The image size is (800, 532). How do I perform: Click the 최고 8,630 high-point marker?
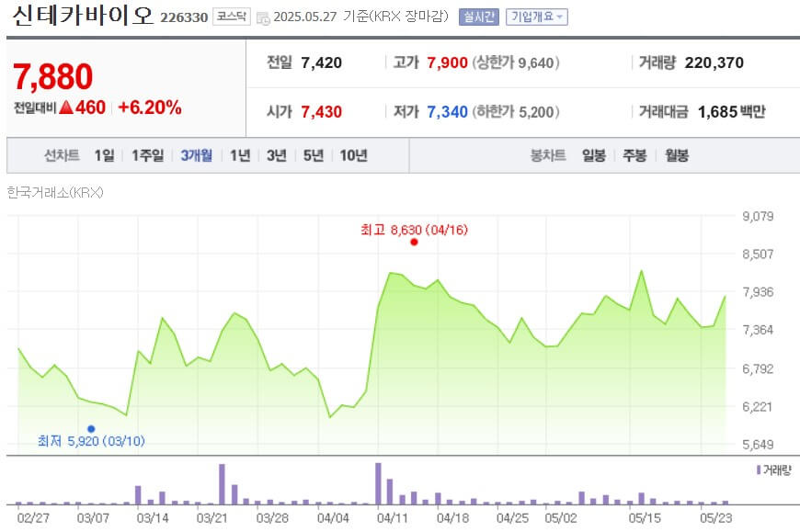tap(413, 243)
